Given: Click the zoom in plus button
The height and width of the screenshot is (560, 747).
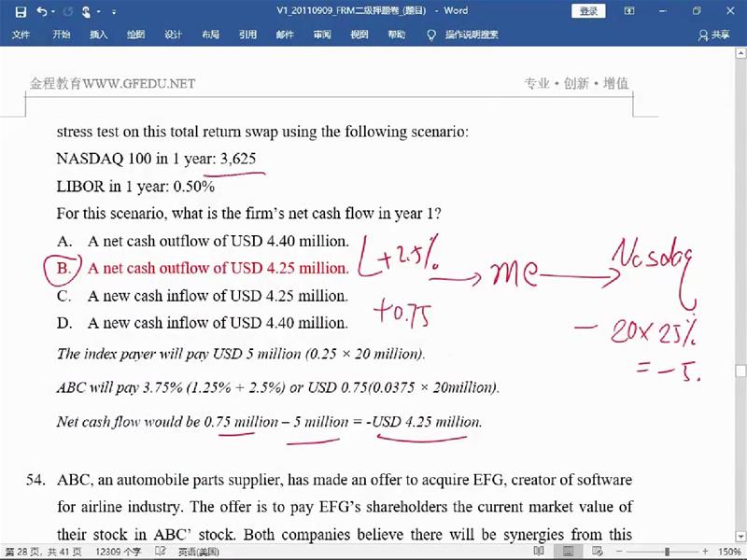Looking at the screenshot, I should [705, 552].
